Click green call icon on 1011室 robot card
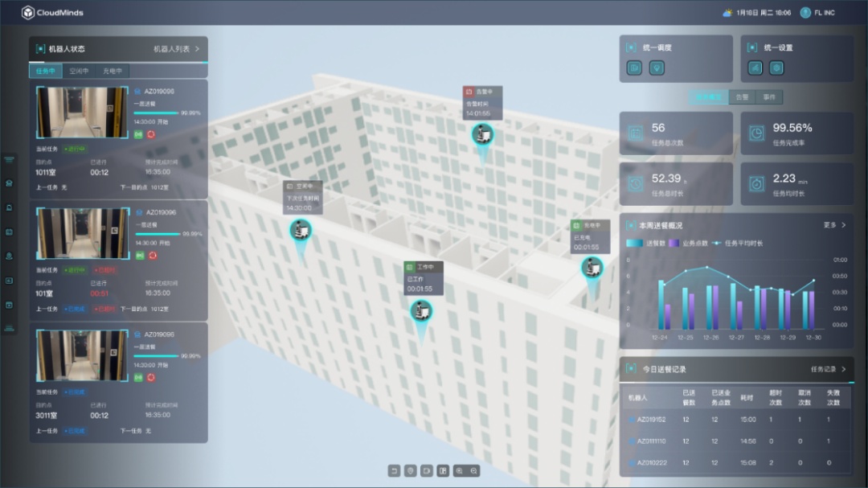 [138, 134]
